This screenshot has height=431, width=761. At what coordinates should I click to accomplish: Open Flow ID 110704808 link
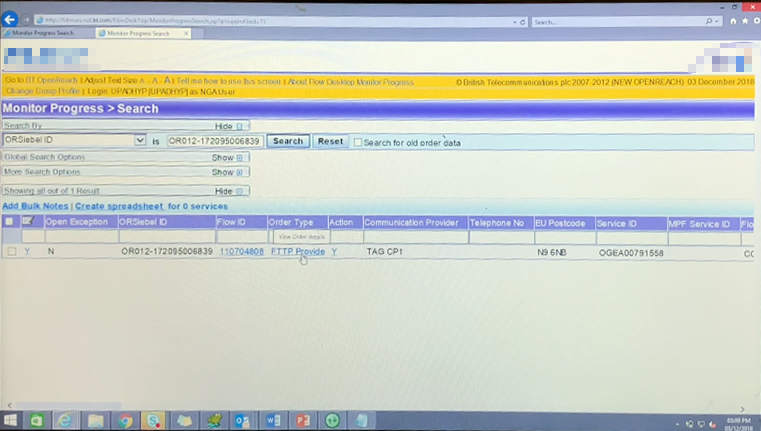(x=241, y=252)
